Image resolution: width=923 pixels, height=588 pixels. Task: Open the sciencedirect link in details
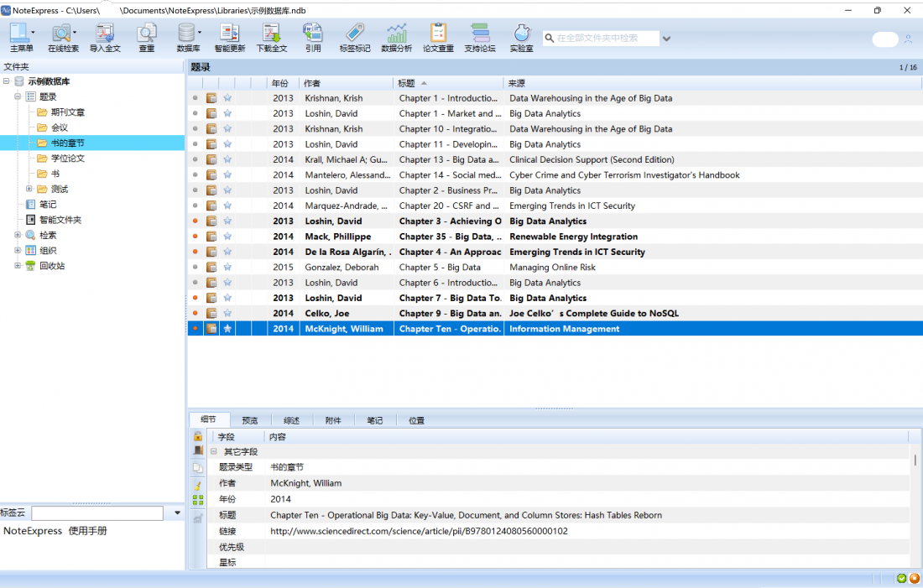coord(419,531)
